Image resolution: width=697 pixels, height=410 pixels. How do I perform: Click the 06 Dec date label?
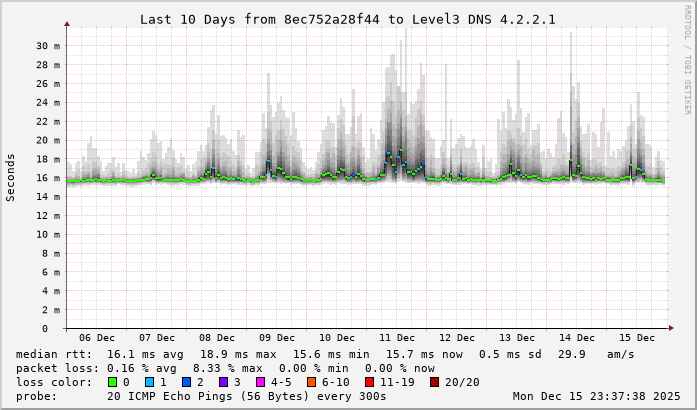pos(97,338)
